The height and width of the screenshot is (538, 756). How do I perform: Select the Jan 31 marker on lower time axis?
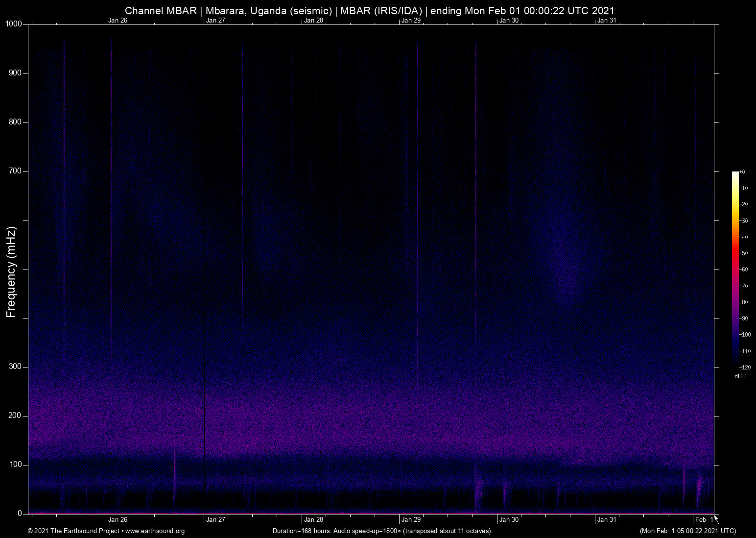click(607, 519)
